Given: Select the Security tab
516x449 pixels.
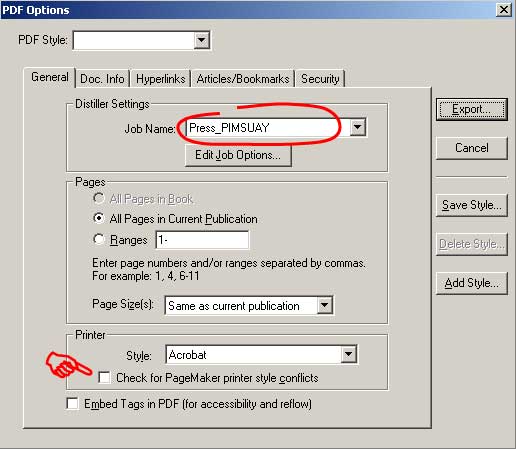Looking at the screenshot, I should point(320,79).
